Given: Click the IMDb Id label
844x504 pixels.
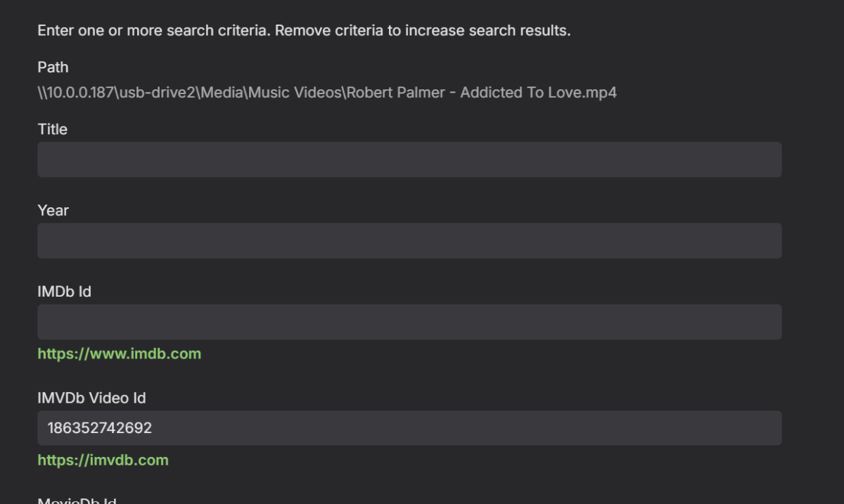Looking at the screenshot, I should point(64,291).
